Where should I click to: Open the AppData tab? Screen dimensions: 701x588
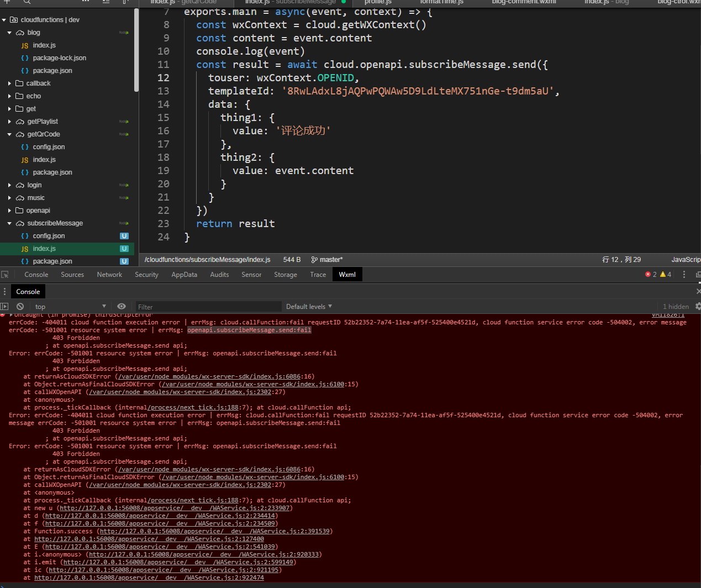(x=184, y=274)
